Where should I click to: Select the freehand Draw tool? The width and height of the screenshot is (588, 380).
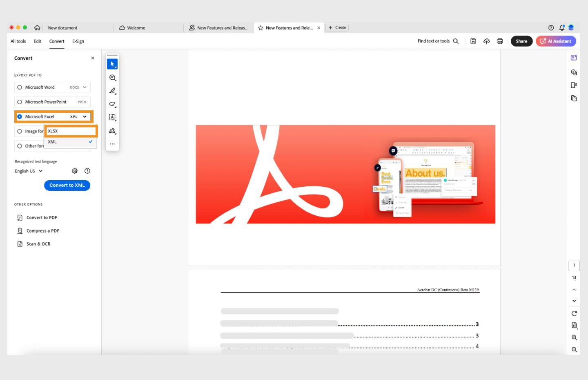112,104
